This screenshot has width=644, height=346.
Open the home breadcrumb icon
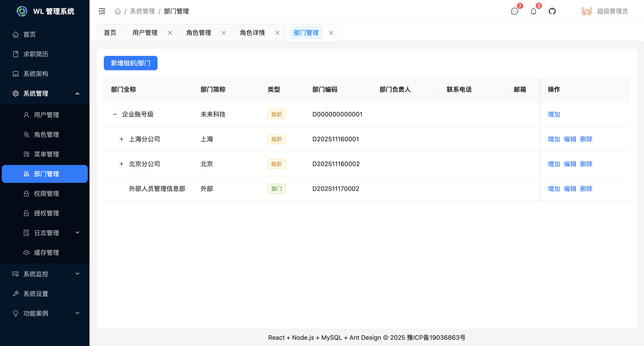click(117, 11)
